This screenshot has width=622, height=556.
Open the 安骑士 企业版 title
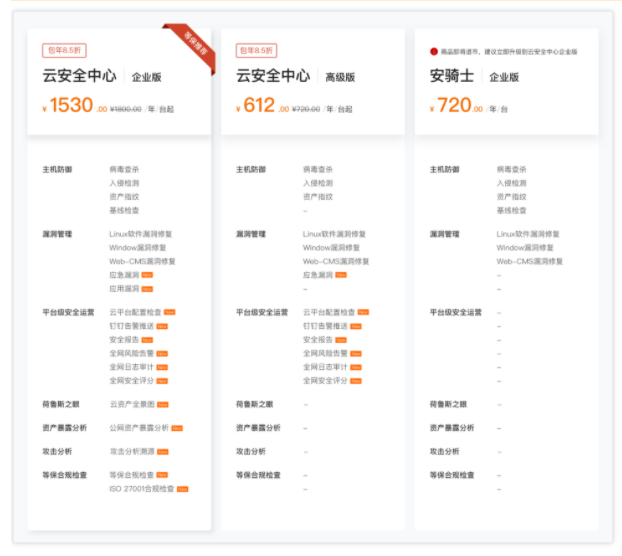474,76
